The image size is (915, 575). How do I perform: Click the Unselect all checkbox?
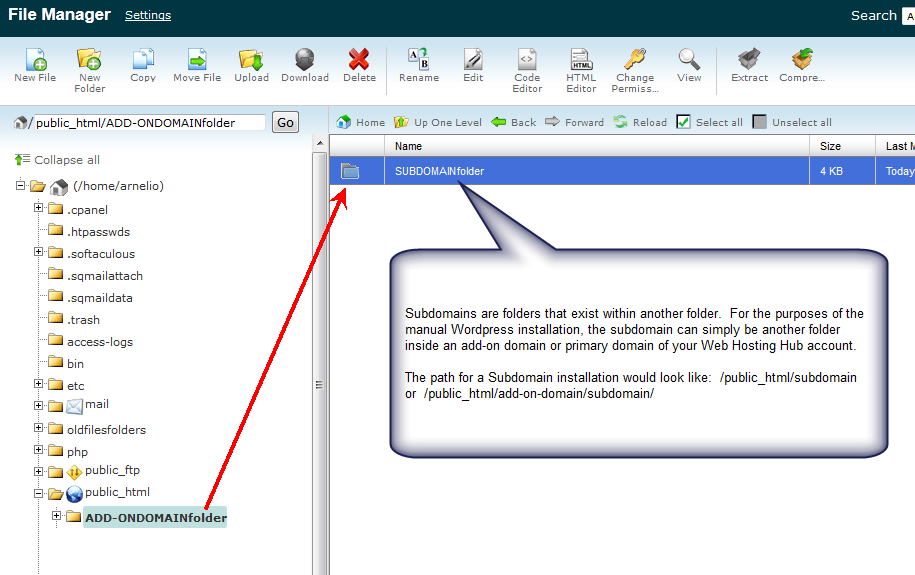(760, 122)
